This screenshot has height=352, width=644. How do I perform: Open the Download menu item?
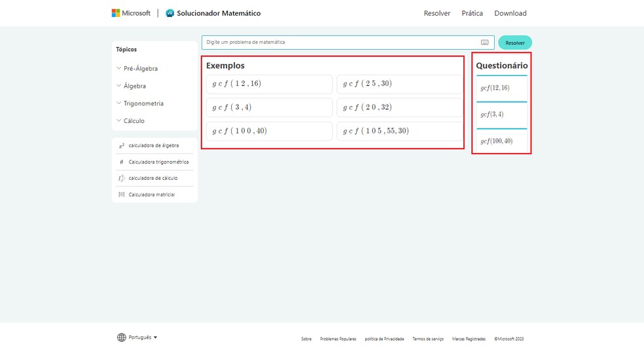[510, 13]
